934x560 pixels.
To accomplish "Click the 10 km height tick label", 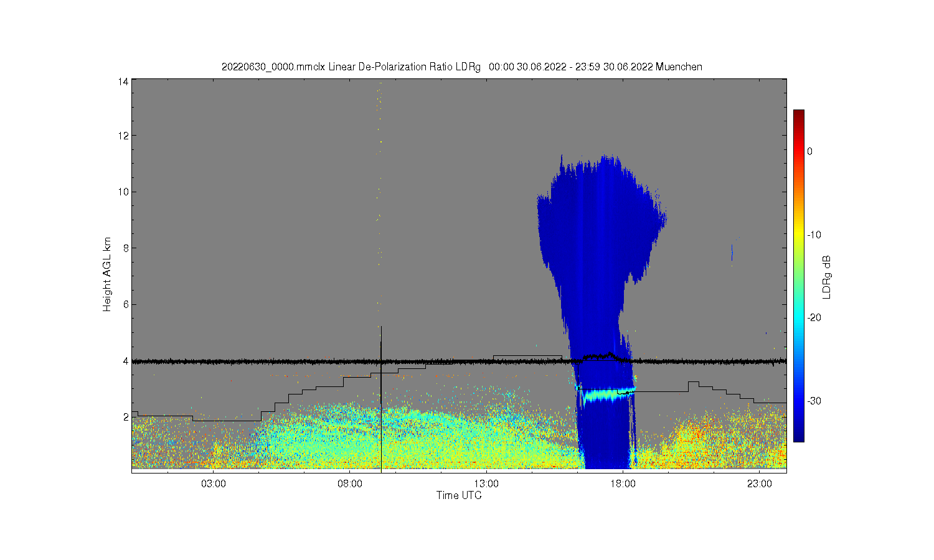I will tap(123, 192).
